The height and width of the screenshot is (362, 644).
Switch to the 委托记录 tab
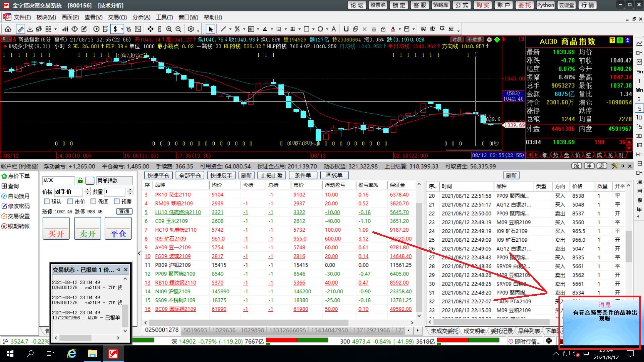pos(501,331)
